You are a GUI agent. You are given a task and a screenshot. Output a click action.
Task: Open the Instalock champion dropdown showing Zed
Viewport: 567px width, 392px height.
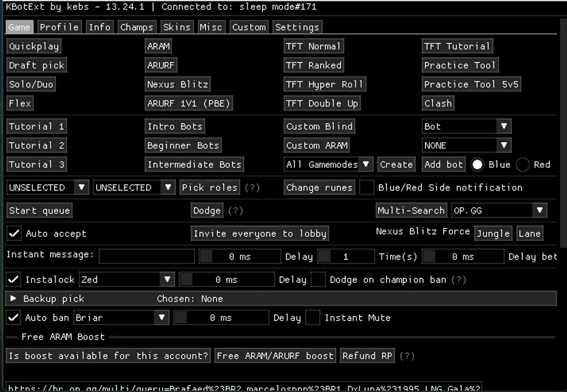tap(126, 279)
